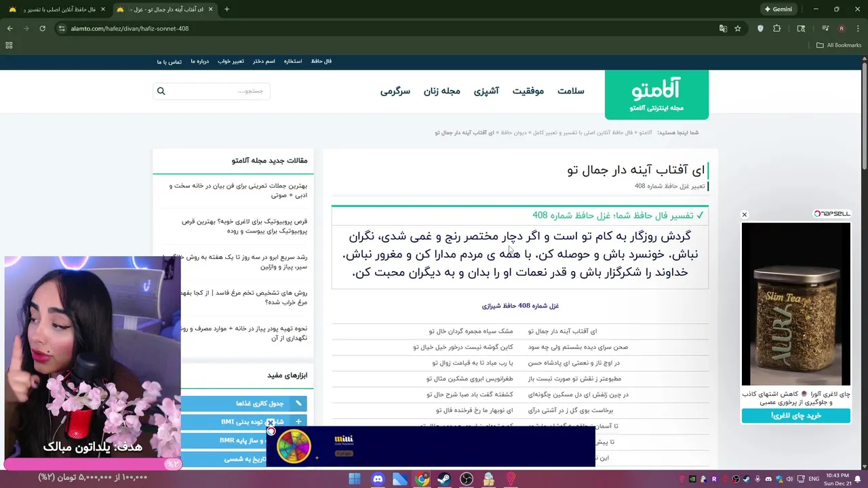Click the خرید چای لاغری button
Screen dimensions: 868x488
[x=795, y=415]
